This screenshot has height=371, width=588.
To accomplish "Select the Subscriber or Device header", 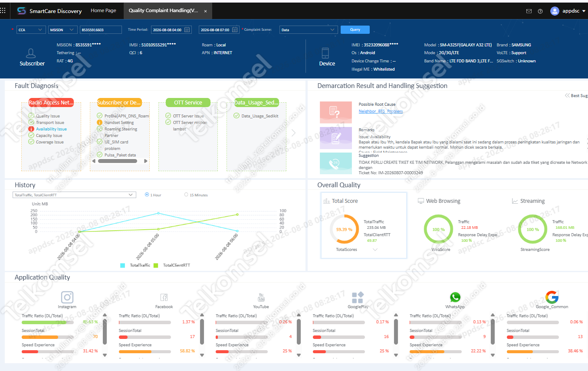I will 119,103.
